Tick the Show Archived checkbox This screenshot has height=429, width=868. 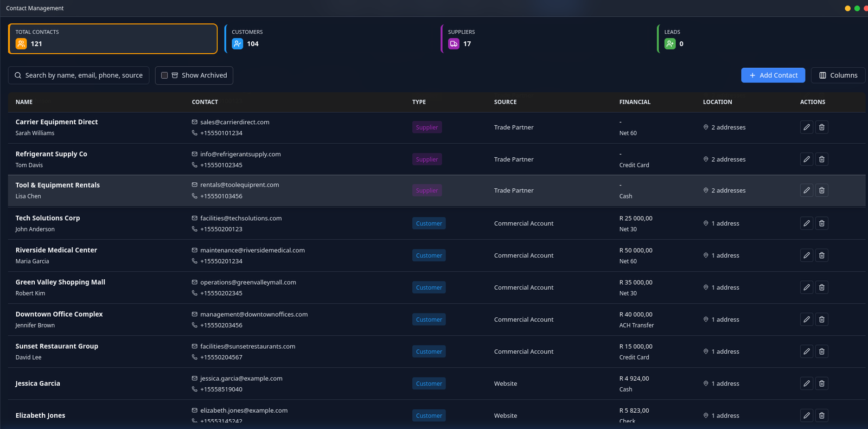(x=164, y=75)
